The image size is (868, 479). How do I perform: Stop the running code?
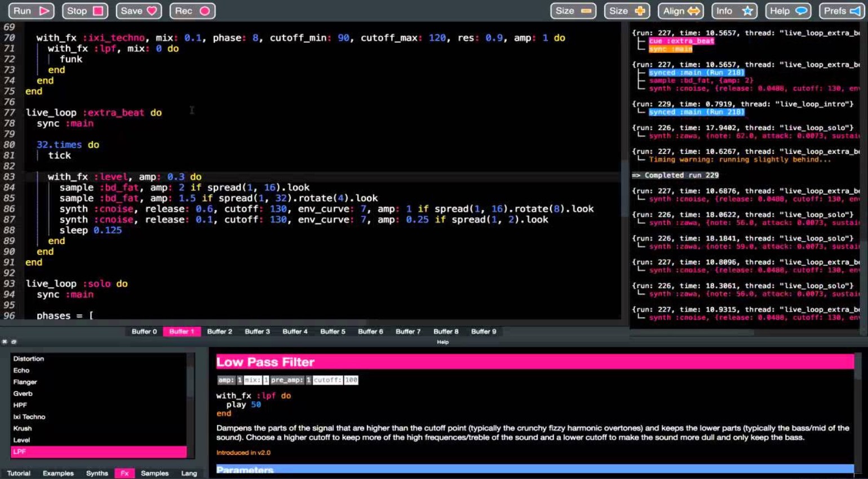(85, 11)
